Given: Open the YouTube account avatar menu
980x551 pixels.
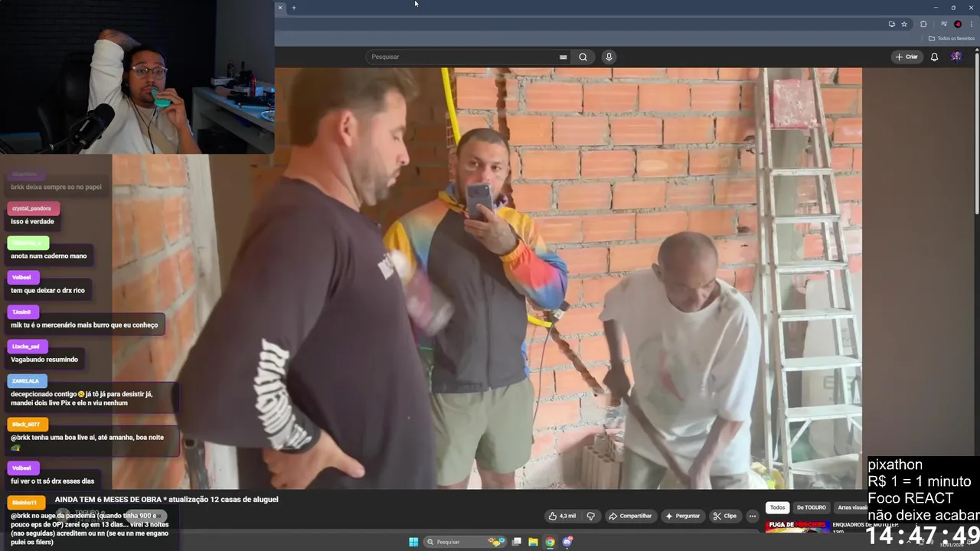Looking at the screenshot, I should pos(956,57).
